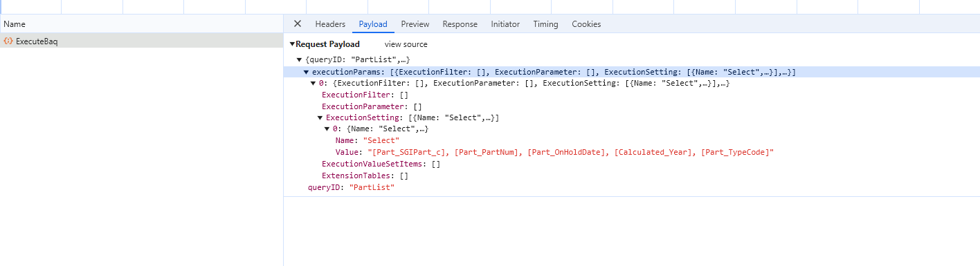980x266 pixels.
Task: Open the Headers tab
Action: pos(330,24)
